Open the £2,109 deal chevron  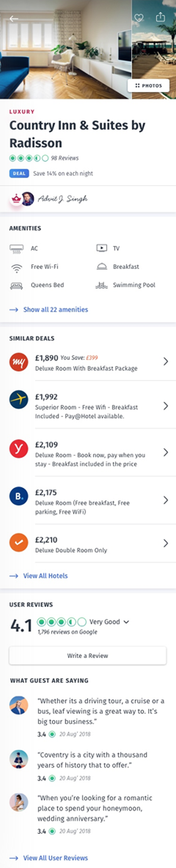click(x=166, y=452)
